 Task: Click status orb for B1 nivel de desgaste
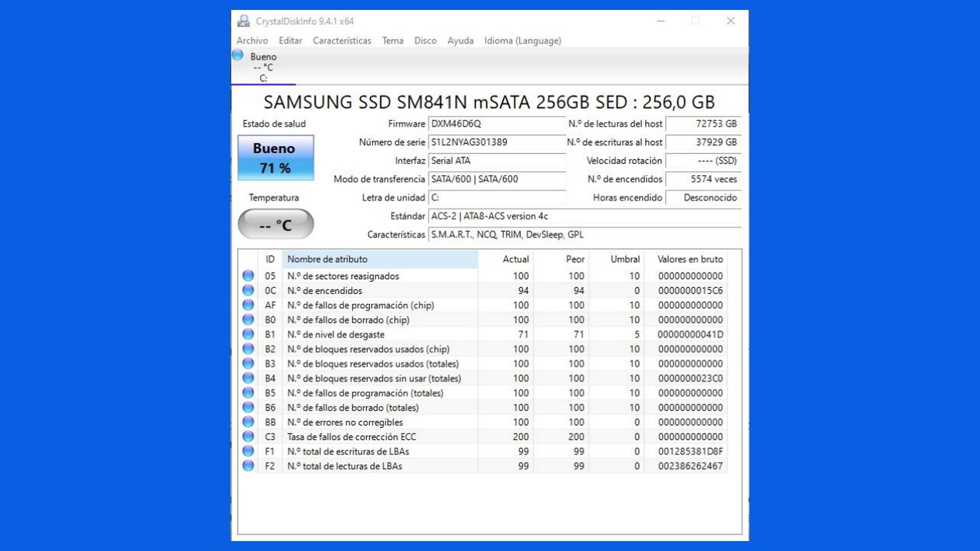coord(248,334)
